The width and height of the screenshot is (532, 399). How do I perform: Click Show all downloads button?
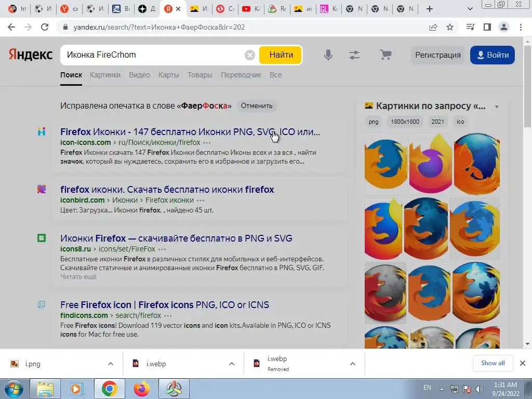493,363
